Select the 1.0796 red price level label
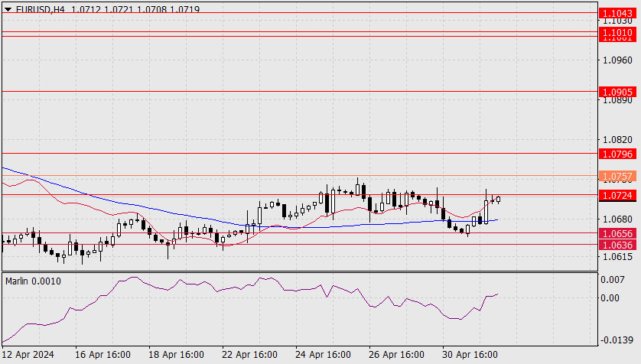641x364 pixels. (618, 154)
